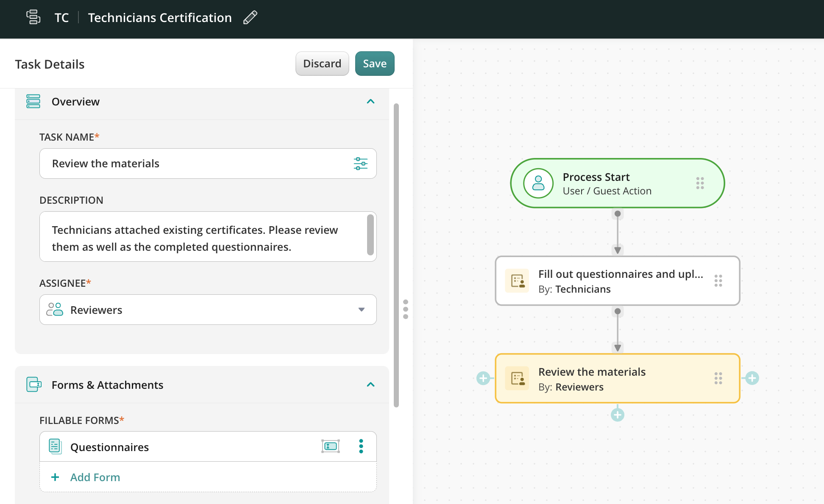Image resolution: width=824 pixels, height=504 pixels.
Task: Add step to left of Review task
Action: pos(483,378)
